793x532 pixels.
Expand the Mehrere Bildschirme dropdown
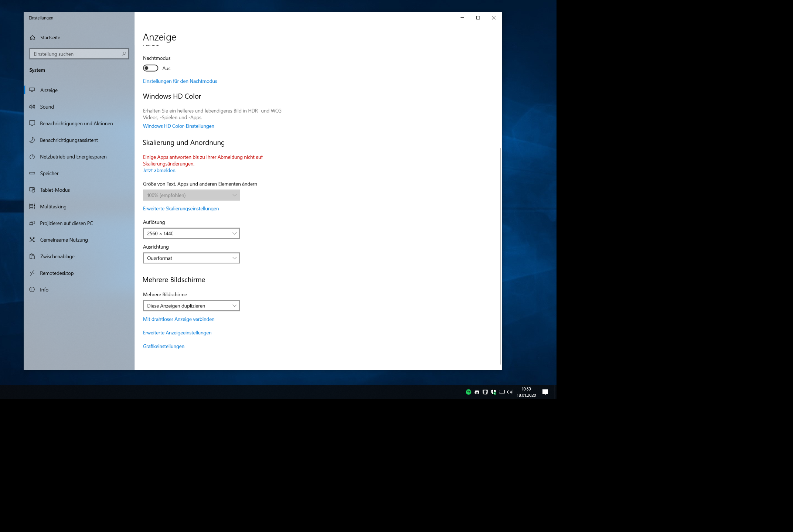(x=191, y=306)
